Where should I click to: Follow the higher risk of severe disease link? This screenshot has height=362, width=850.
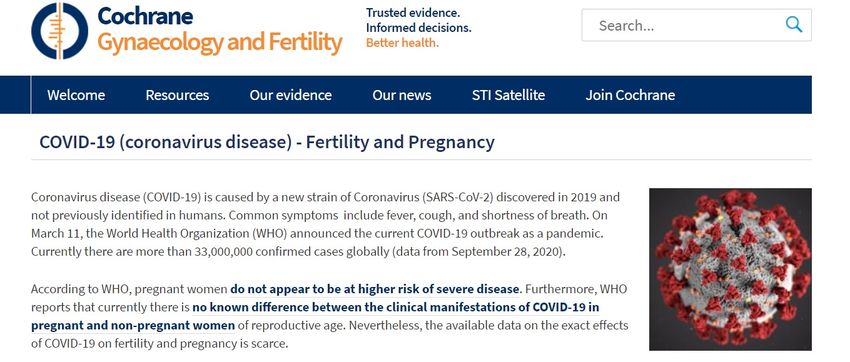click(375, 289)
